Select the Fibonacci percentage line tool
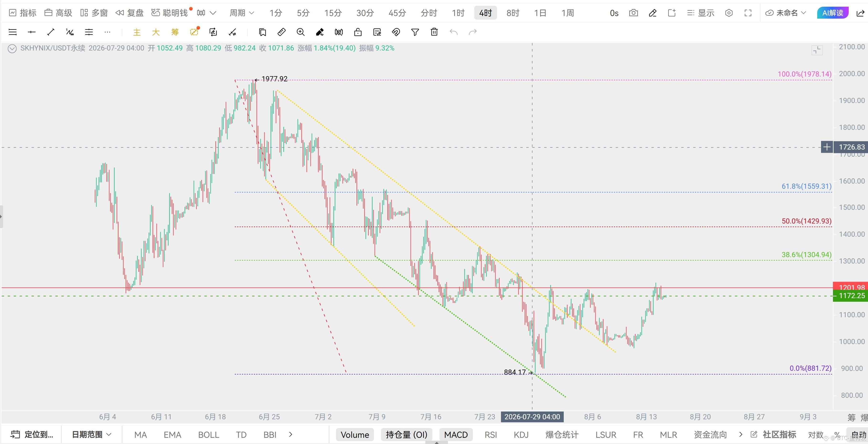 pyautogui.click(x=70, y=32)
